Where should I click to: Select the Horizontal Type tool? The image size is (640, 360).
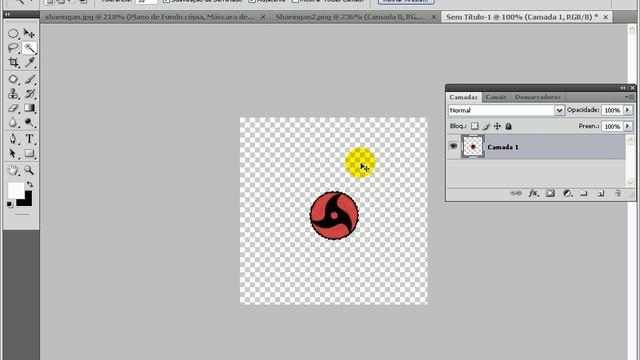pyautogui.click(x=29, y=139)
